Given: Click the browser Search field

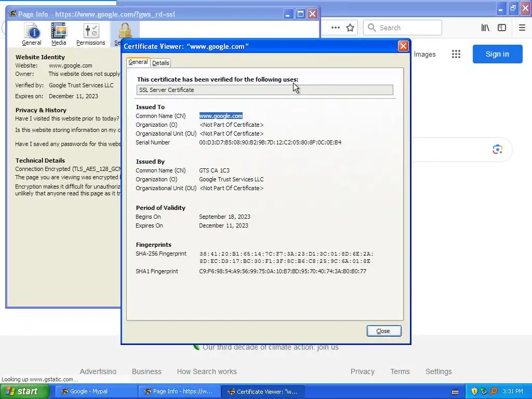Looking at the screenshot, I should 403,28.
